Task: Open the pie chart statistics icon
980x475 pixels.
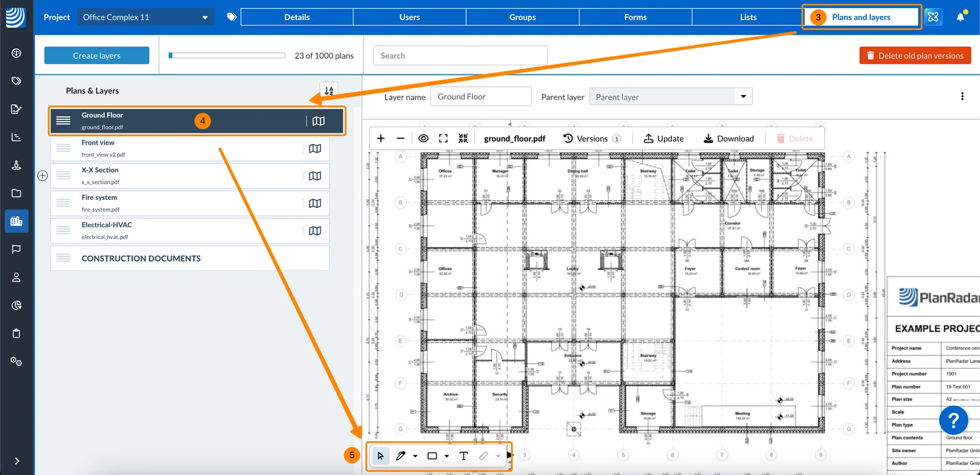Action: 17,305
